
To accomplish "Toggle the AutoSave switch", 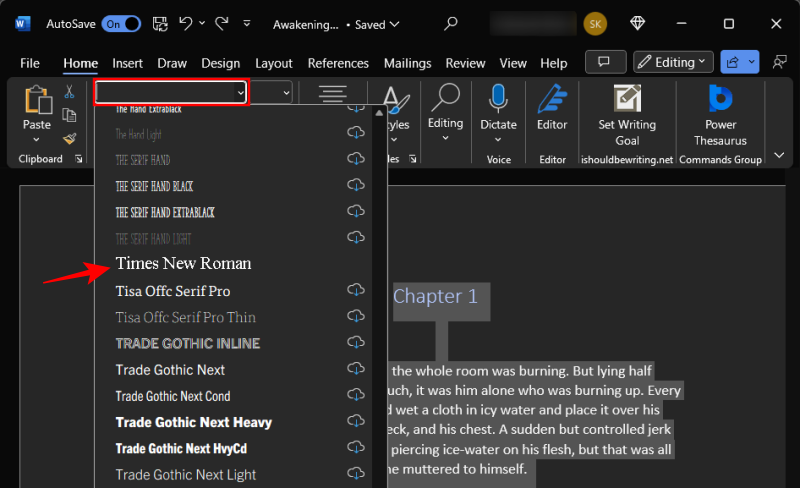I will (121, 23).
